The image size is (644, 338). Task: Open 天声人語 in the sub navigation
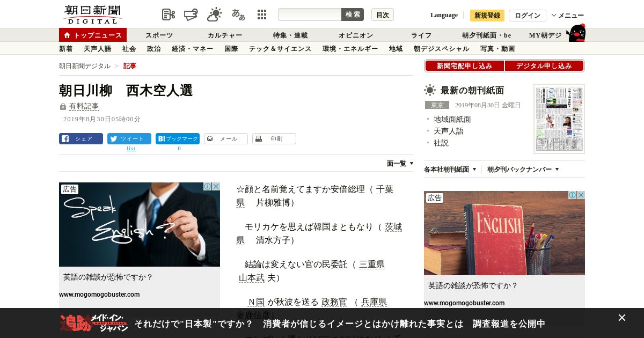point(98,49)
